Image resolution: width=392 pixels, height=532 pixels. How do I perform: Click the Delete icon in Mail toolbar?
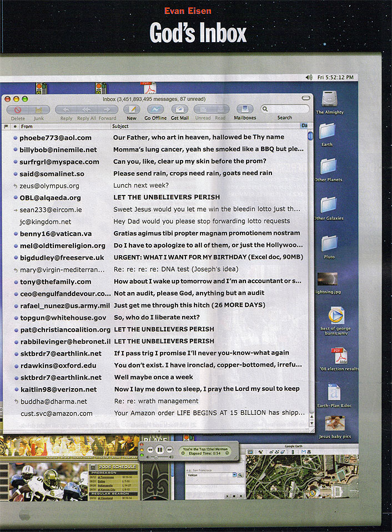pyautogui.click(x=18, y=109)
